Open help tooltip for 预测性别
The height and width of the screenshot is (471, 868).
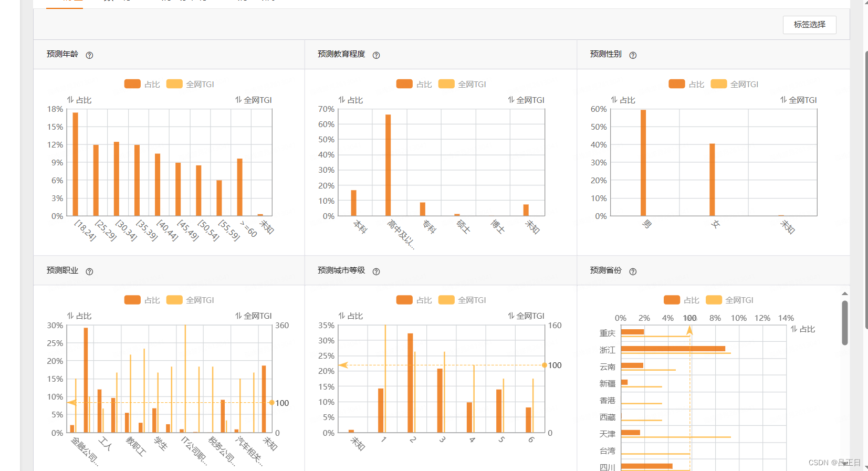tap(633, 55)
